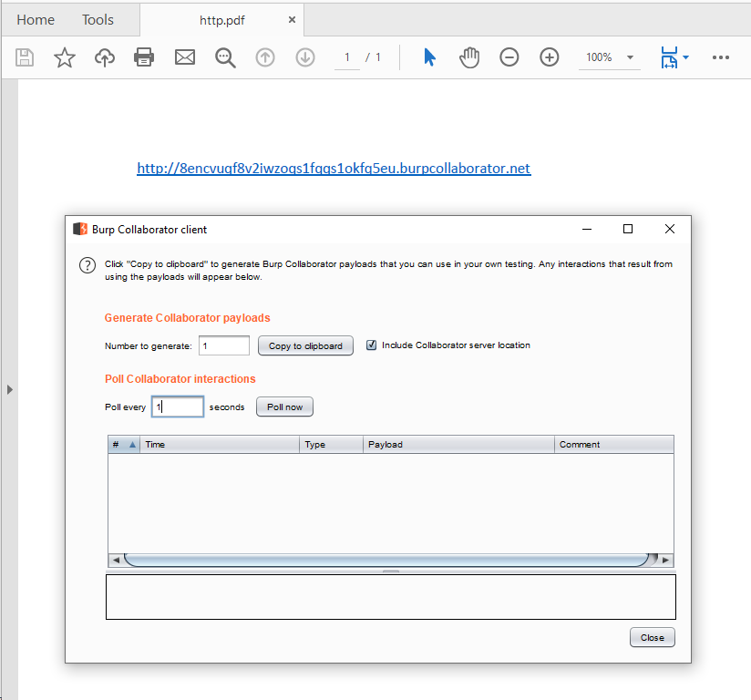This screenshot has width=751, height=700.
Task: Open more tools ellipsis menu
Action: click(x=720, y=57)
